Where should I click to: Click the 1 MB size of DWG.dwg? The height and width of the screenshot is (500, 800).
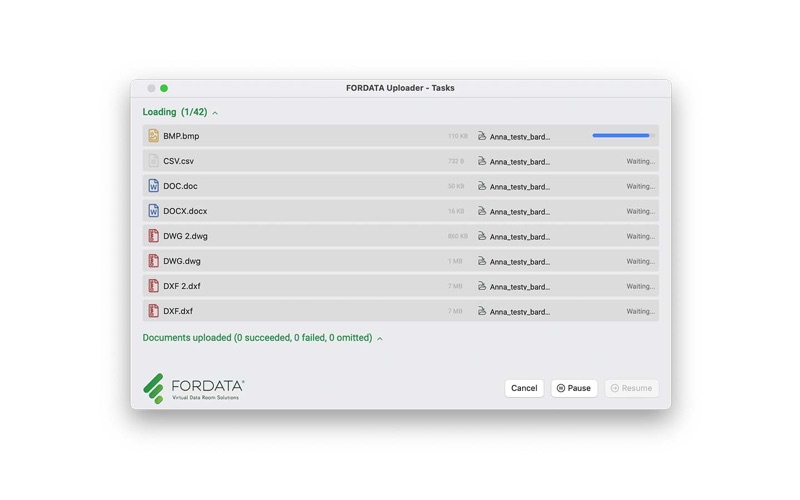point(455,261)
